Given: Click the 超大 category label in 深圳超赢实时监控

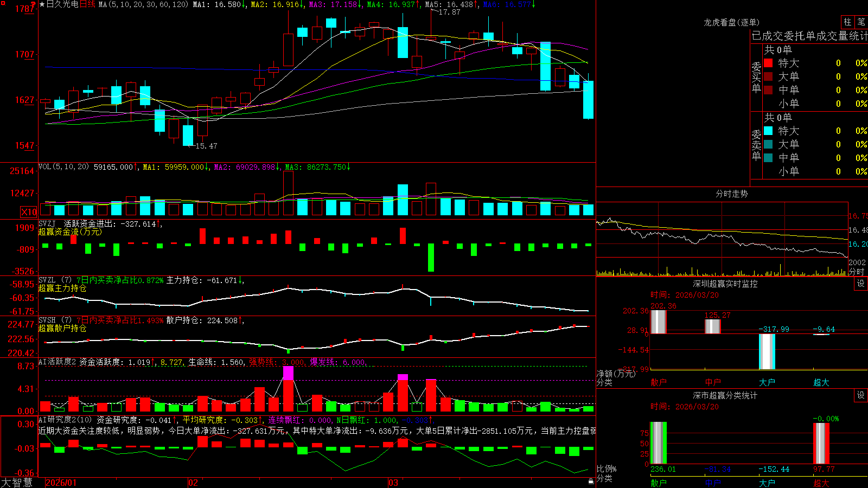Looking at the screenshot, I should coord(821,382).
